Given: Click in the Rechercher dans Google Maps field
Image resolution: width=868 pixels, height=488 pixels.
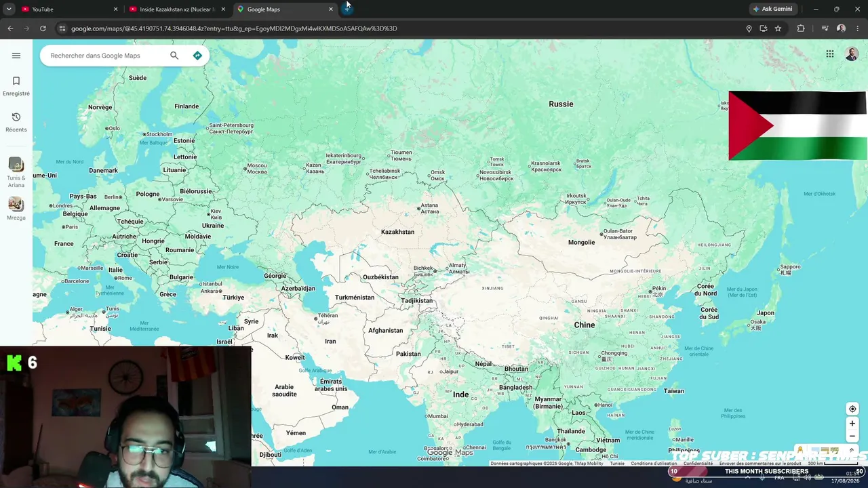Looking at the screenshot, I should click(105, 56).
